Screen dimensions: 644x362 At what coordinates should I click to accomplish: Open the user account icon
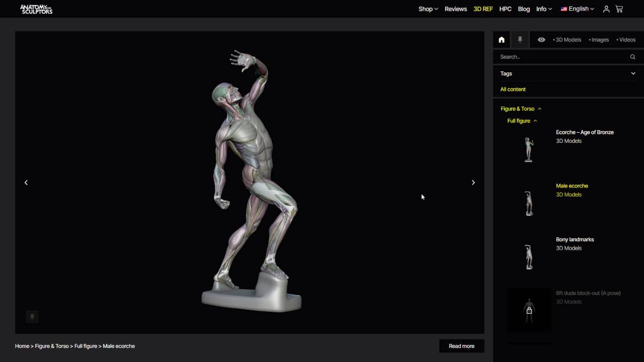click(x=606, y=9)
